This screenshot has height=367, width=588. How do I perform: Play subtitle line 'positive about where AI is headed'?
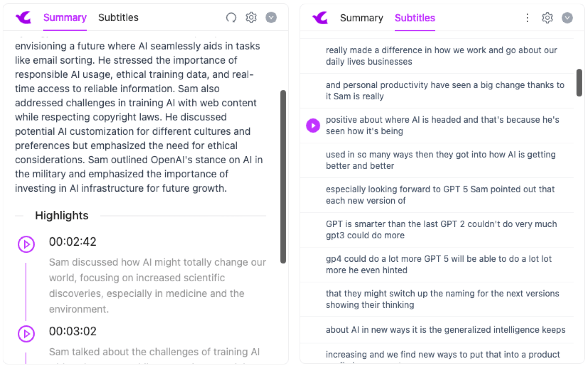click(x=313, y=125)
